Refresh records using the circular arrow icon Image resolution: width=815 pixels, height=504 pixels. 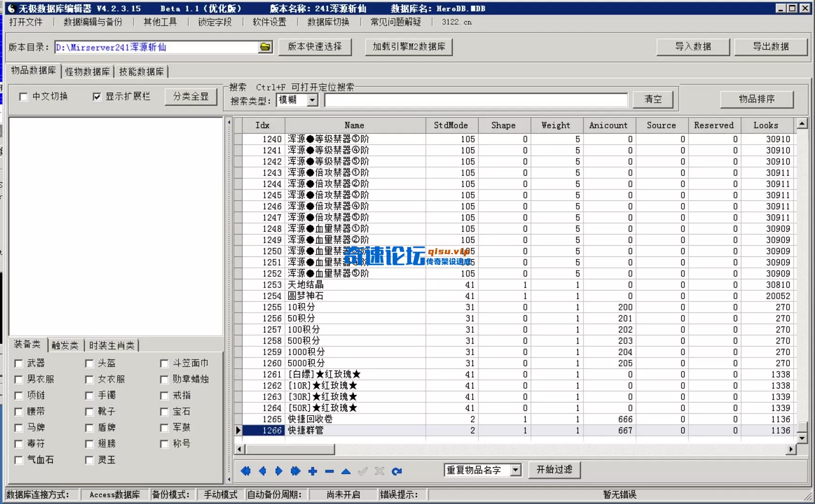point(397,471)
